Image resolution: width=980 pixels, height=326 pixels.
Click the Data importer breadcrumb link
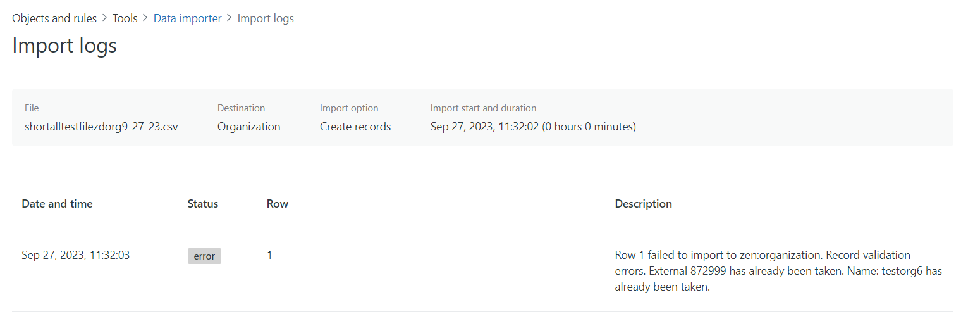[x=187, y=18]
